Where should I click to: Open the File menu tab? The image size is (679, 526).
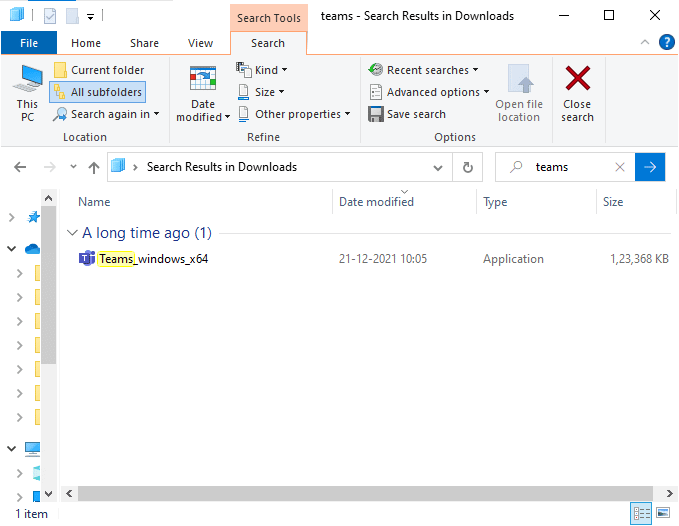29,43
